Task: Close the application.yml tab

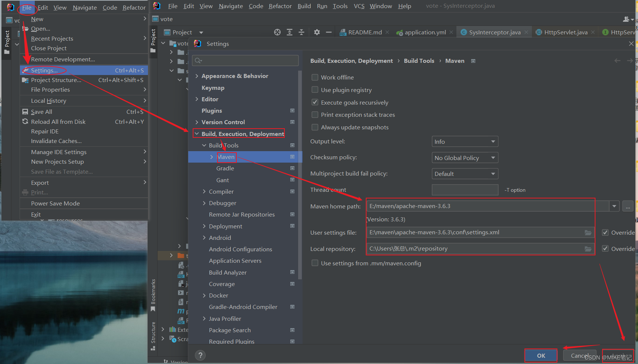Action: click(451, 32)
